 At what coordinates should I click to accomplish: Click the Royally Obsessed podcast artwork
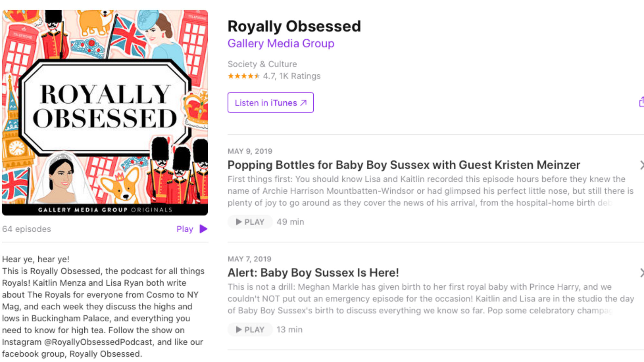(x=105, y=113)
